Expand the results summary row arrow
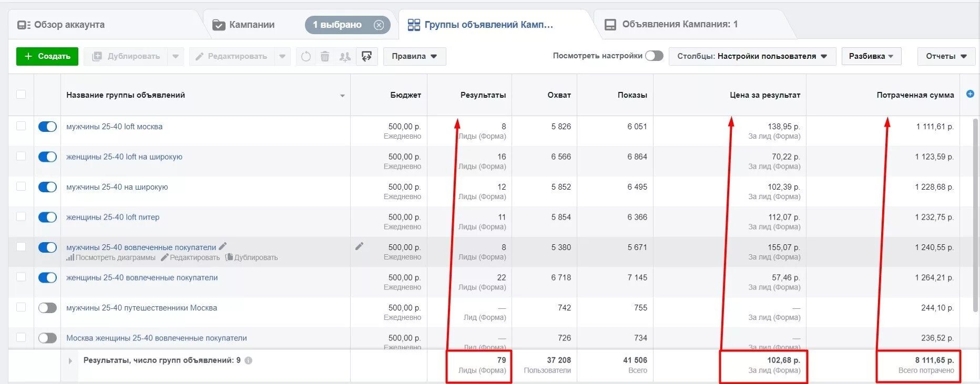The height and width of the screenshot is (384, 980). click(x=70, y=361)
